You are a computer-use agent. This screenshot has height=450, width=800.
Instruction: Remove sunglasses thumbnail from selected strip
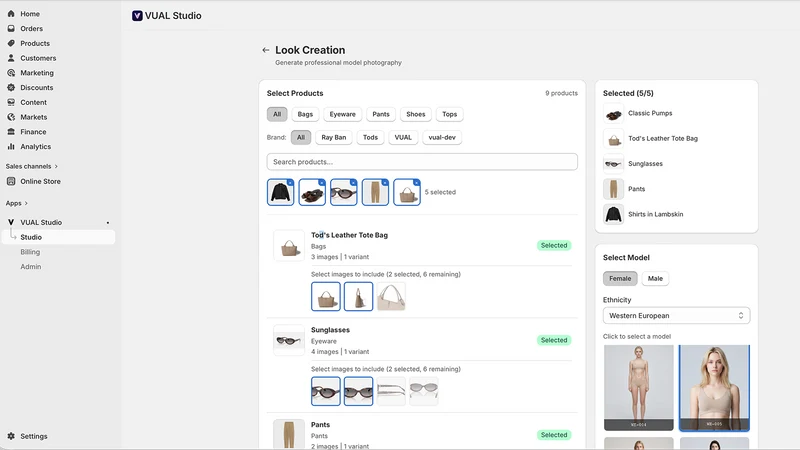[x=353, y=182]
